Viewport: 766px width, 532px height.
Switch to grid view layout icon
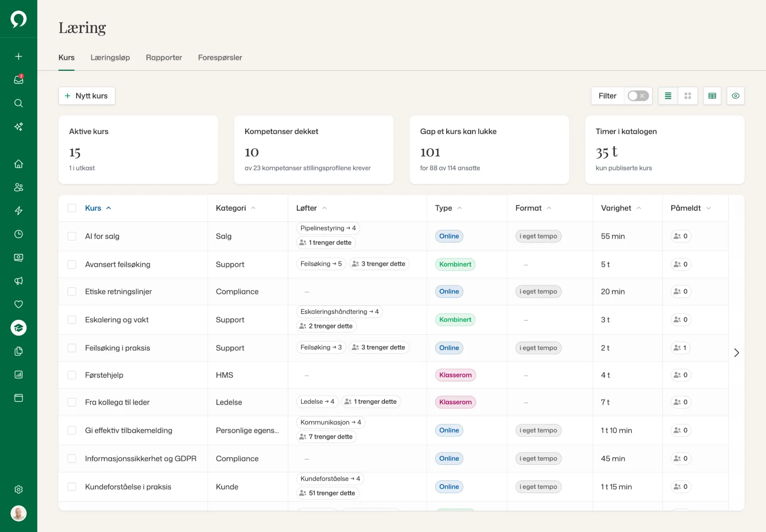[688, 96]
